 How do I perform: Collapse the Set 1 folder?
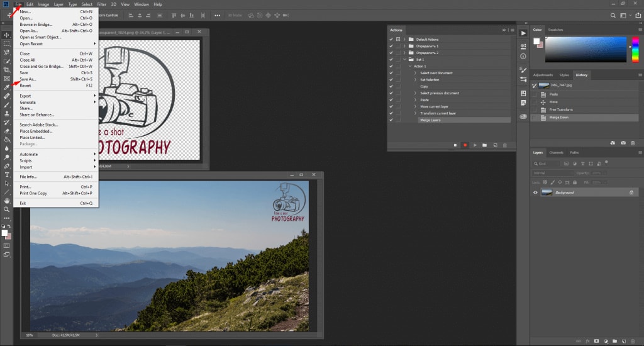click(404, 60)
